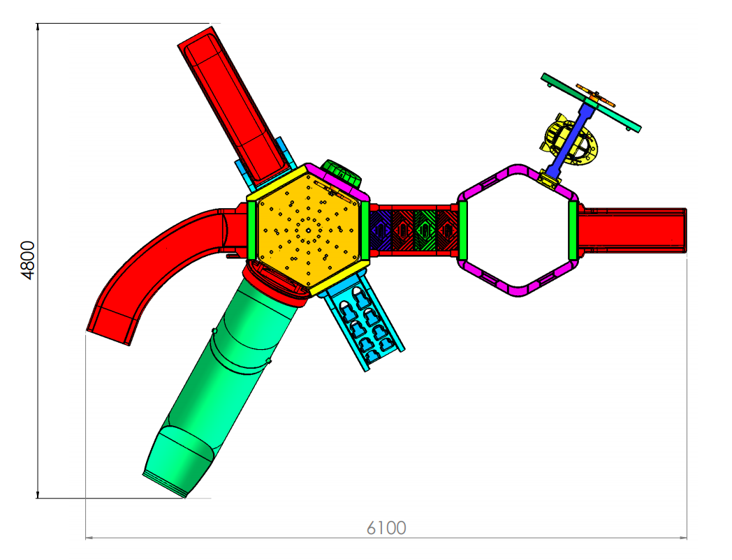
Task: Click the 4800 vertical dimension label
Action: click(x=27, y=260)
